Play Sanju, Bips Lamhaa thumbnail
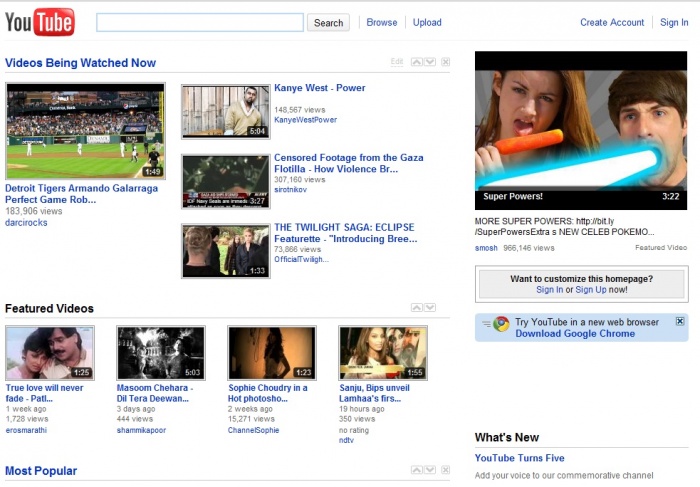700x487 pixels. (x=383, y=353)
